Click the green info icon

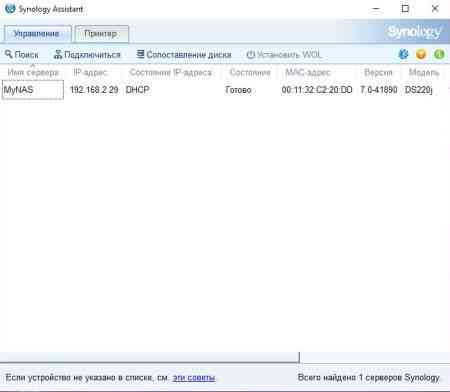pyautogui.click(x=439, y=54)
